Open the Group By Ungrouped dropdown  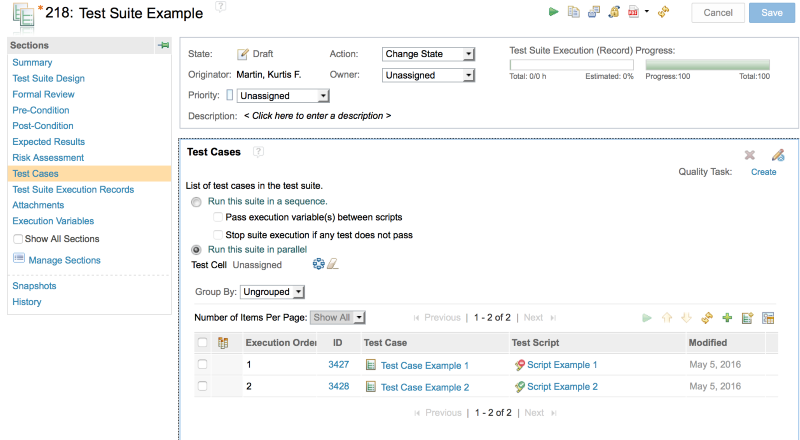click(x=272, y=292)
